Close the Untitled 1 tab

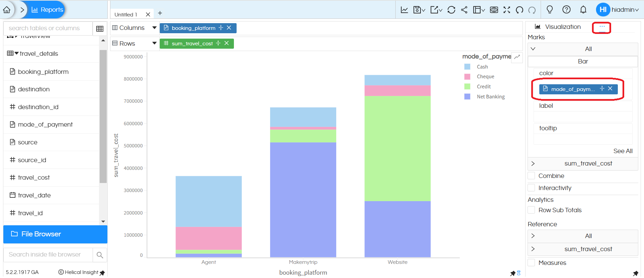pos(148,14)
